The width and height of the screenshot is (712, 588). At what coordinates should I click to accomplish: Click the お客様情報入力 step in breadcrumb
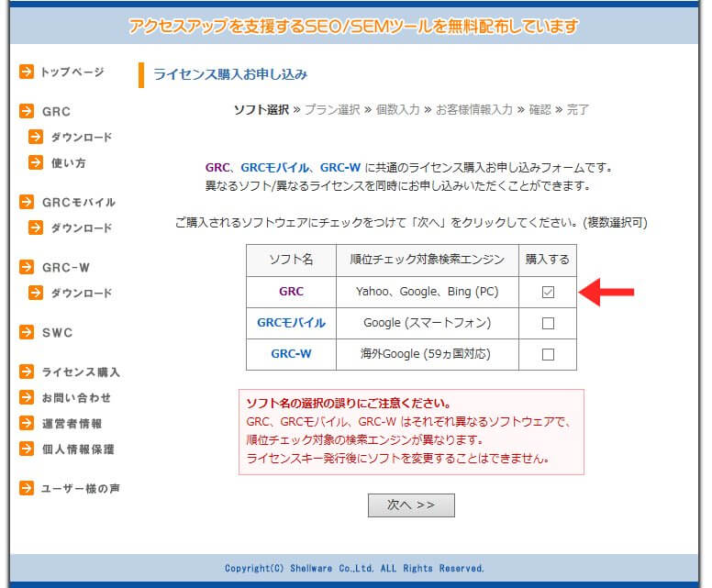474,109
